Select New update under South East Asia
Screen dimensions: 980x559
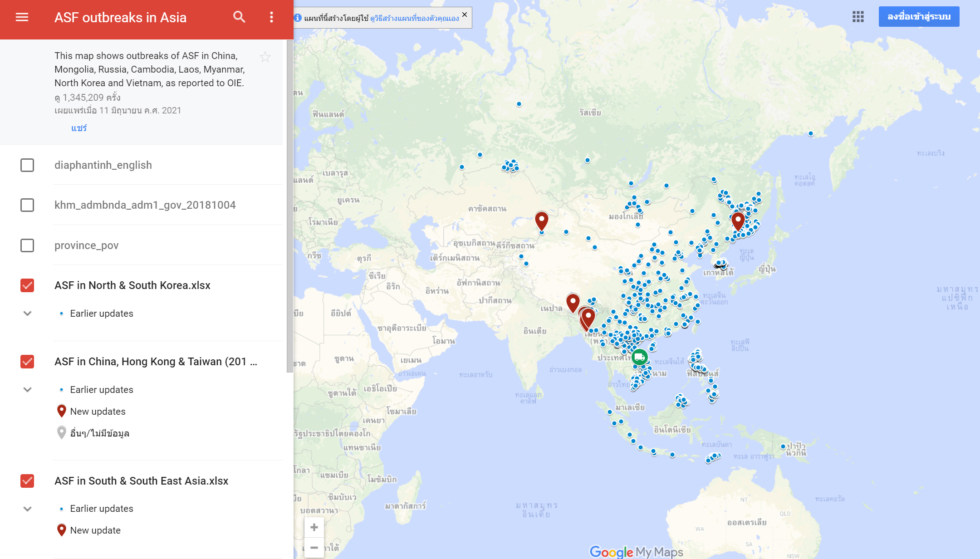[x=95, y=530]
